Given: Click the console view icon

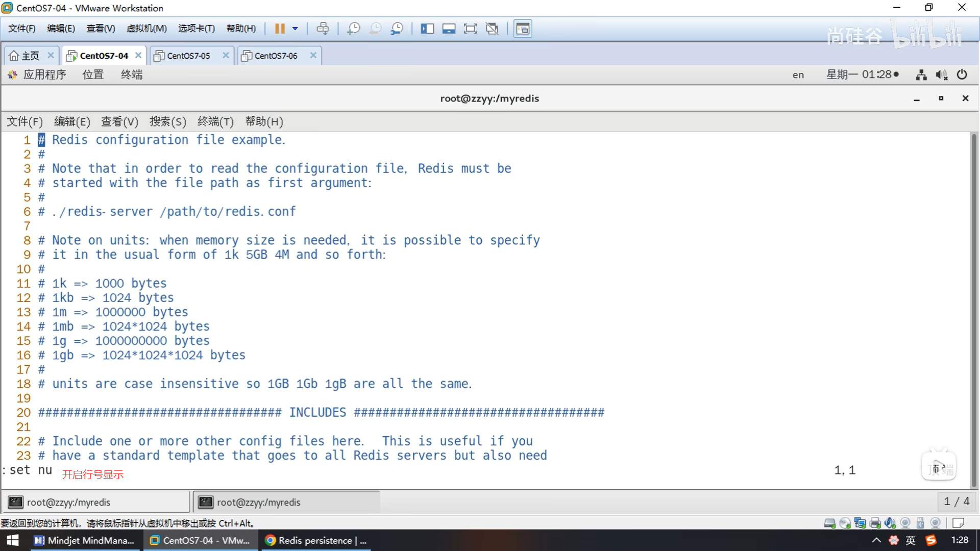Looking at the screenshot, I should (523, 29).
